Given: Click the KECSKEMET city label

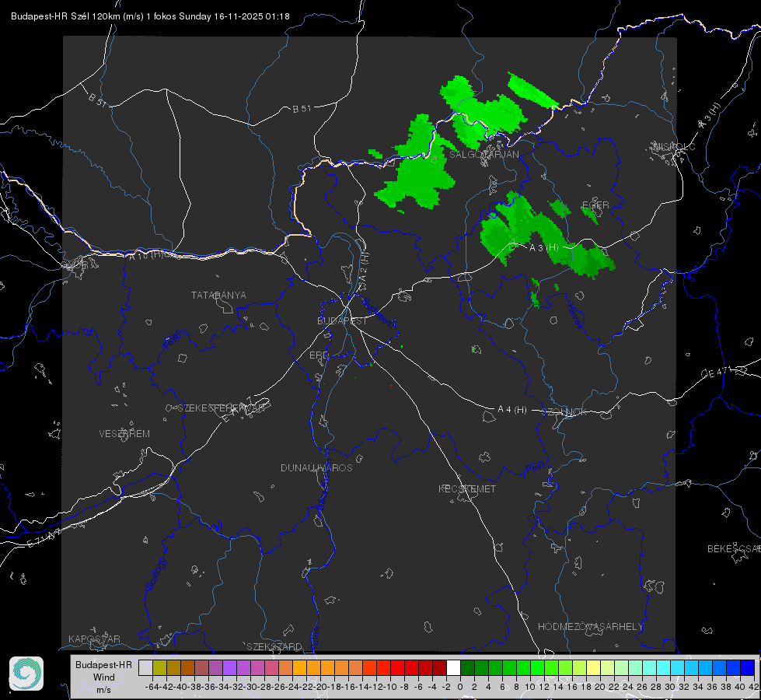Looking at the screenshot, I should coord(467,488).
